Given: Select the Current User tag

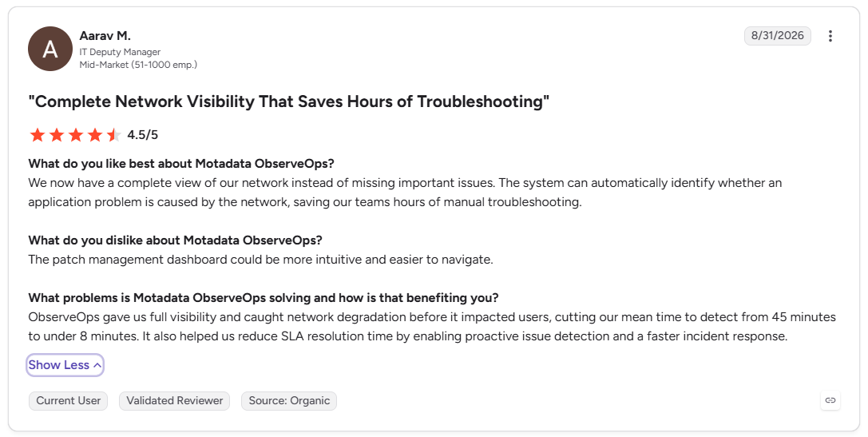Looking at the screenshot, I should [68, 400].
